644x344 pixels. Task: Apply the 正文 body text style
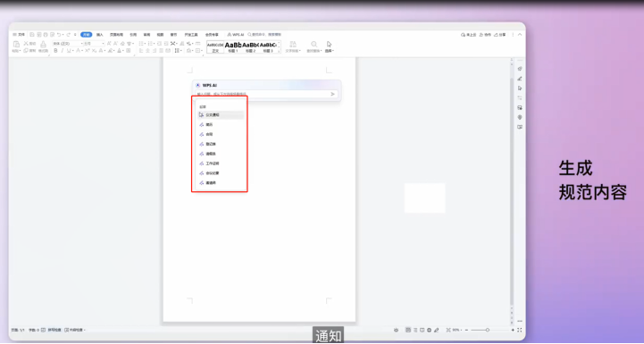coord(215,46)
